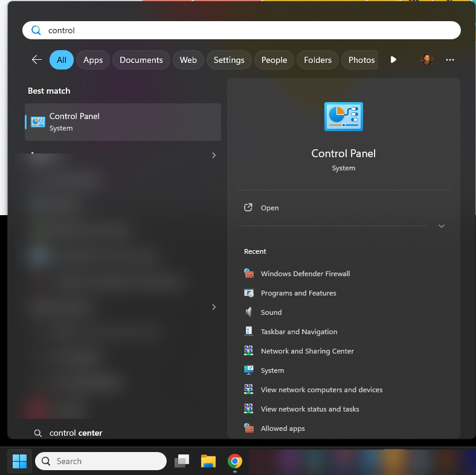Screen dimensions: 476x475
Task: Open Taskbar and Navigation recent item
Action: 299,332
